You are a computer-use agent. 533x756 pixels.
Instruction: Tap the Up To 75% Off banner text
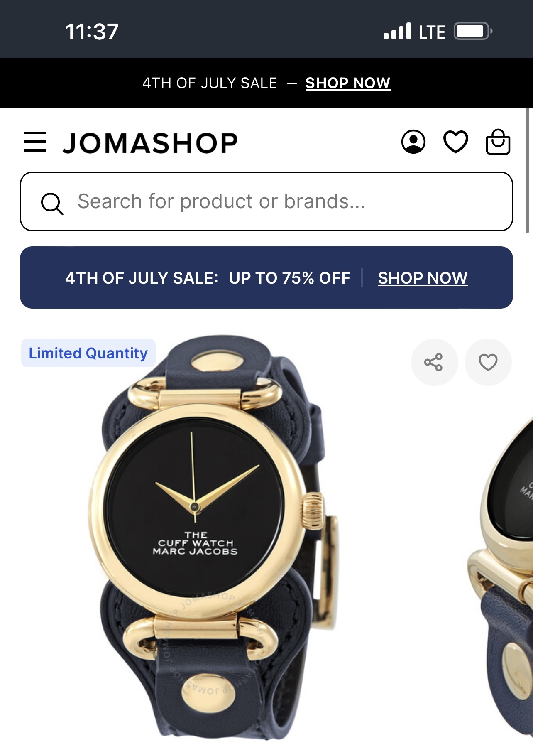pos(290,278)
